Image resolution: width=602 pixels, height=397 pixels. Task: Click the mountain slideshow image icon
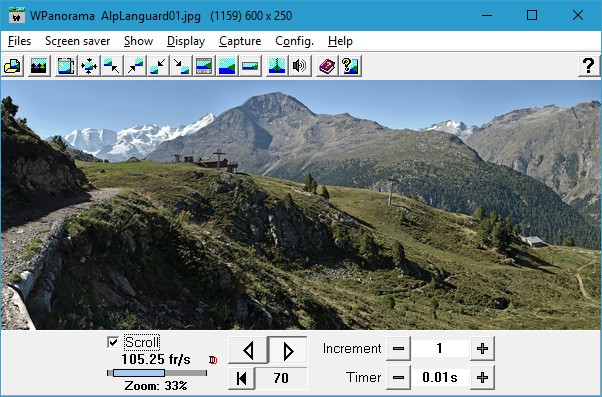click(39, 66)
